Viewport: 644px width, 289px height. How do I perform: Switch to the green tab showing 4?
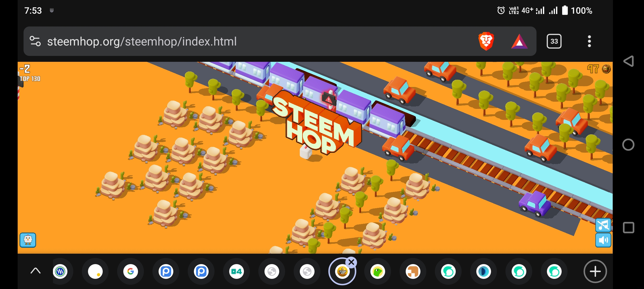click(236, 272)
